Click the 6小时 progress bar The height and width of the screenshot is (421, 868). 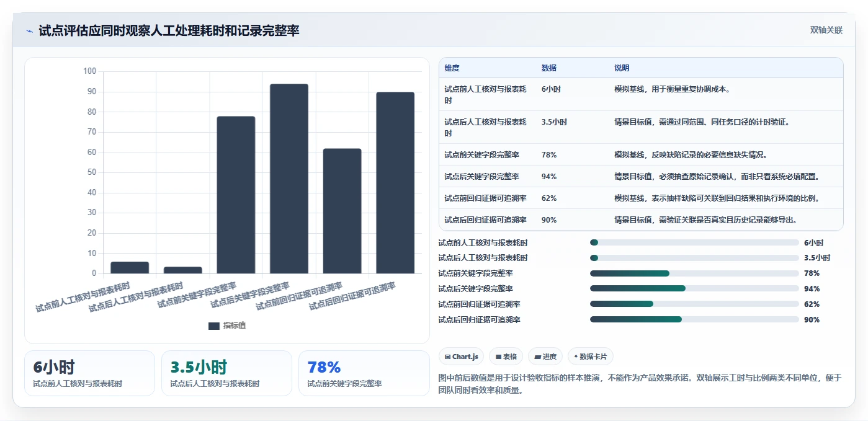[694, 242]
